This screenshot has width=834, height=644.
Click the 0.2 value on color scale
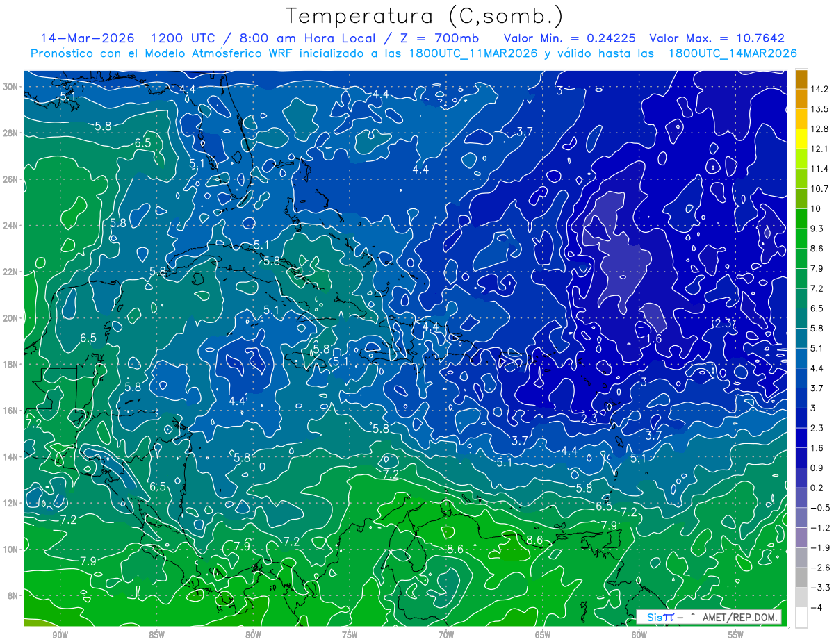[817, 488]
